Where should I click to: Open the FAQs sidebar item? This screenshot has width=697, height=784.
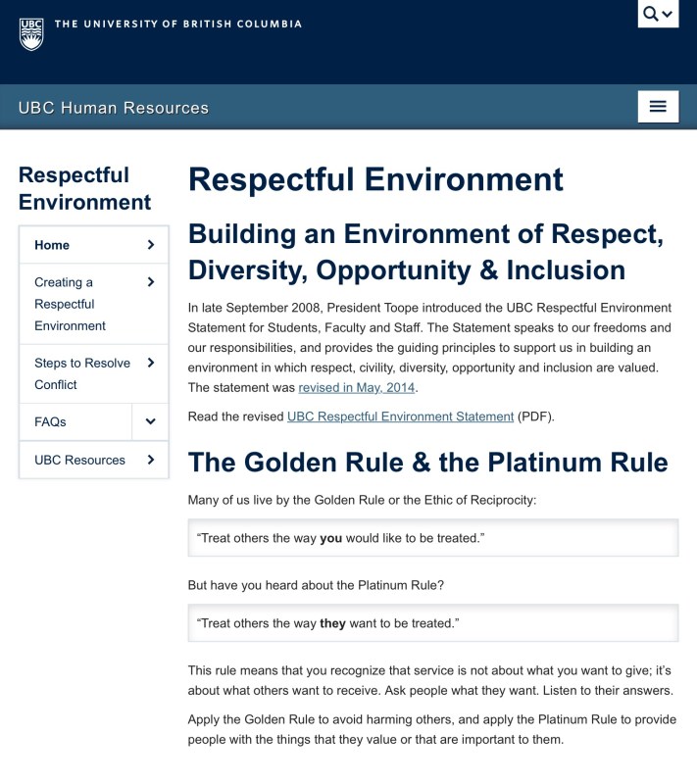[x=50, y=421]
